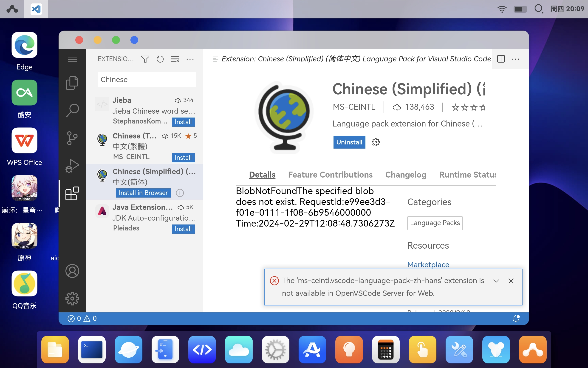Open notifications bell in status bar
The width and height of the screenshot is (588, 368).
point(516,318)
